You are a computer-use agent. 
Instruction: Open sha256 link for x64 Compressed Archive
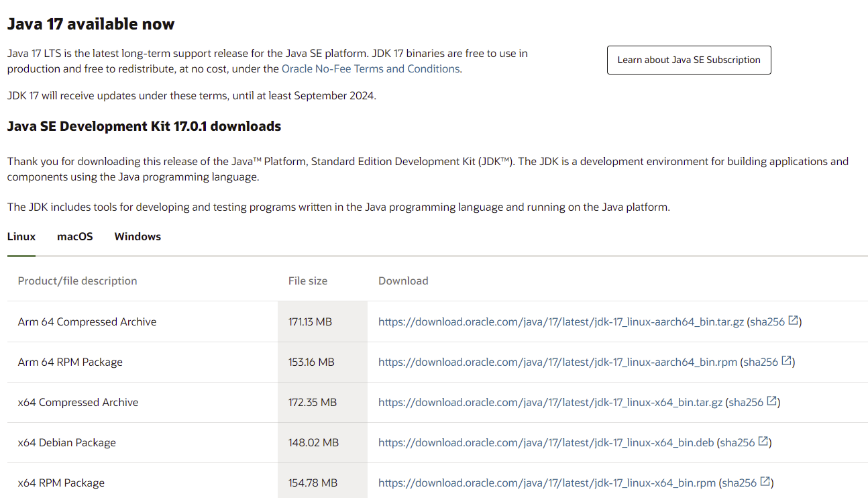click(746, 402)
